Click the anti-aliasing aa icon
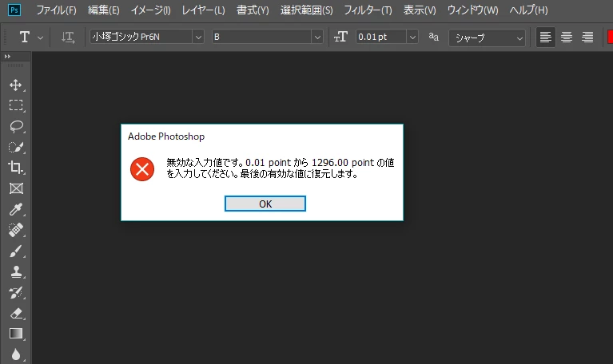 pyautogui.click(x=433, y=37)
